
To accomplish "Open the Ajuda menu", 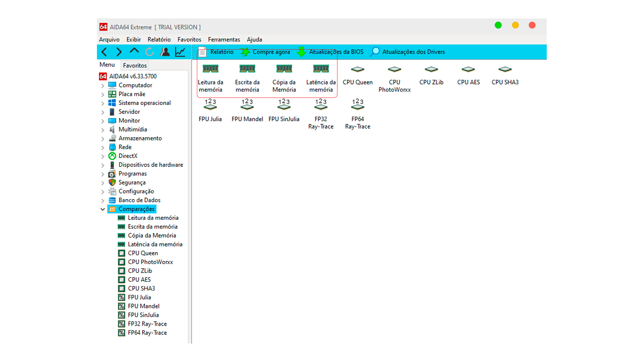I will click(255, 40).
